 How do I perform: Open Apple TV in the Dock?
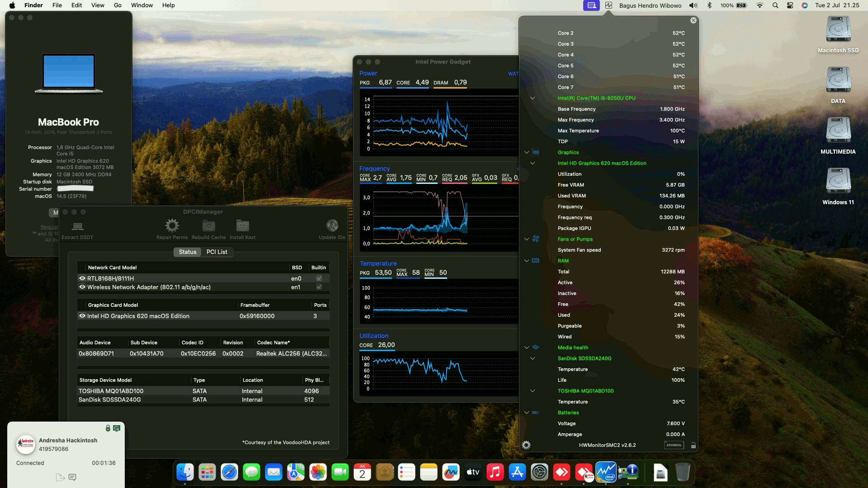point(473,473)
